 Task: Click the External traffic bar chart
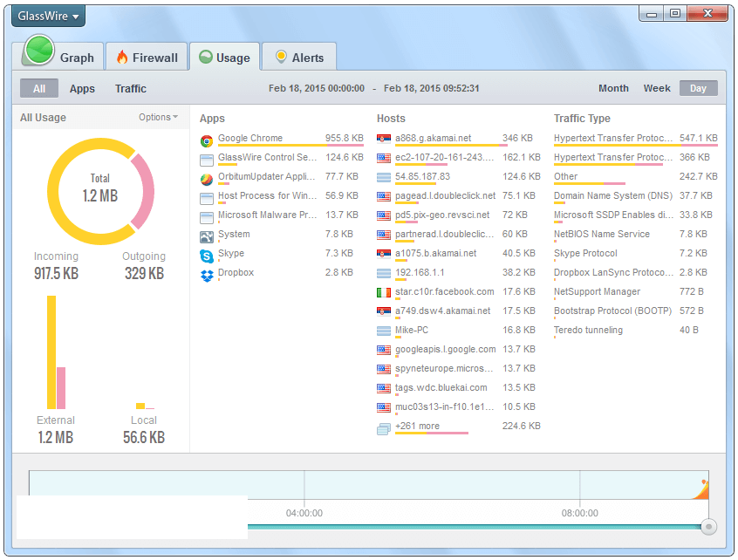coord(56,352)
